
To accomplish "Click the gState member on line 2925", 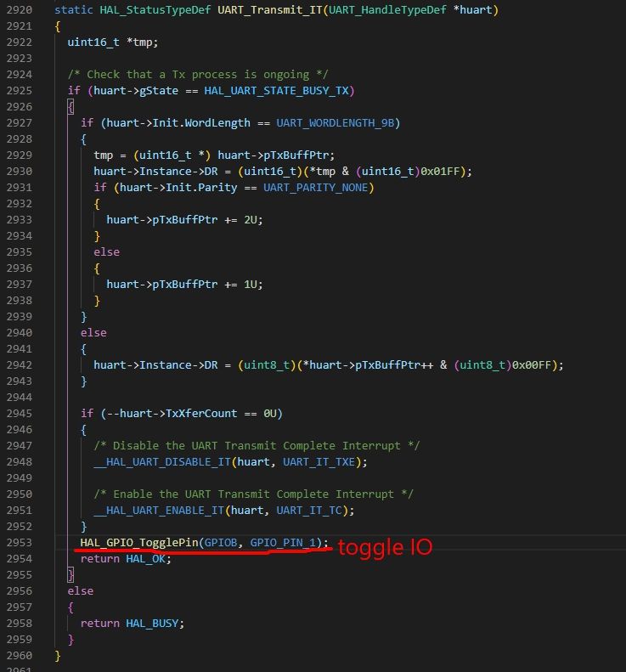I will coord(159,91).
